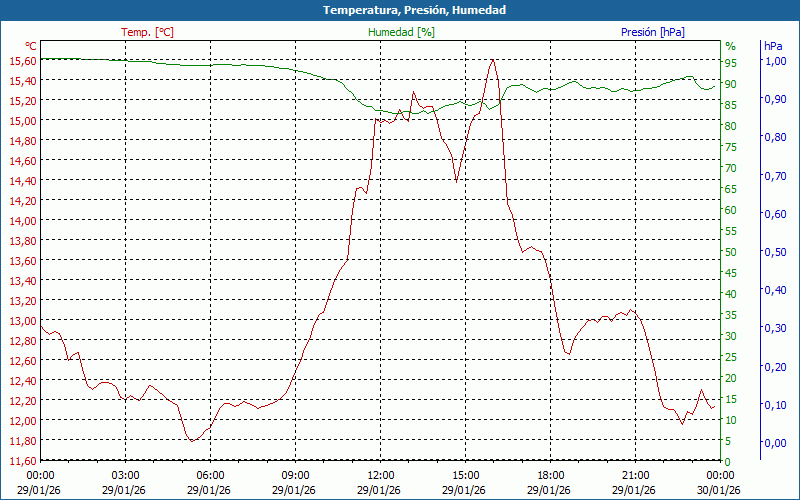800x500 pixels.
Task: Click the 18:00 time axis label
Action: click(x=550, y=475)
